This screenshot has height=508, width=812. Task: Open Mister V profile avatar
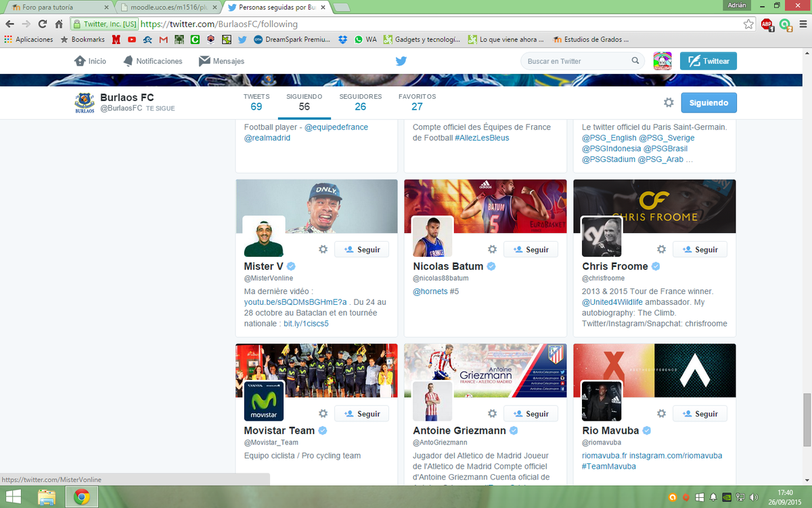264,236
